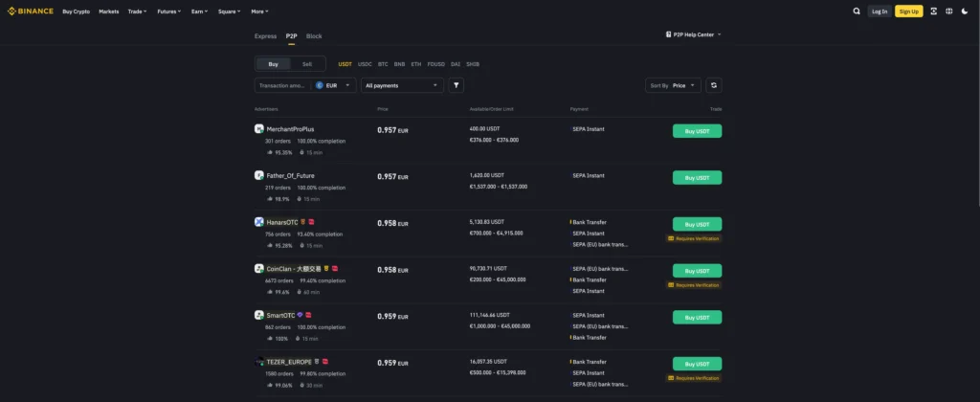Buy USDT from MerchantProPlus
The image size is (980, 402).
[x=697, y=131]
